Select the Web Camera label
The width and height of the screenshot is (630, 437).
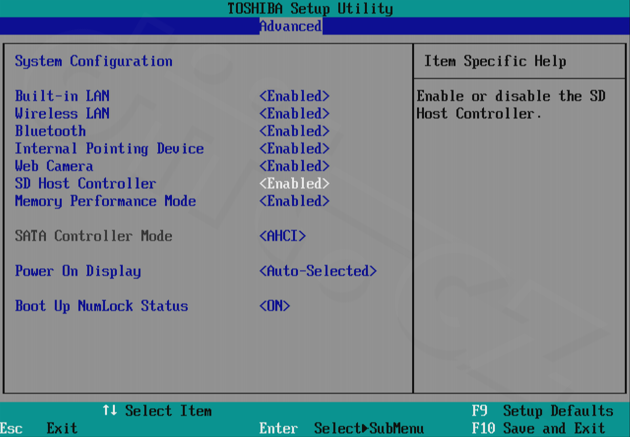click(x=54, y=166)
